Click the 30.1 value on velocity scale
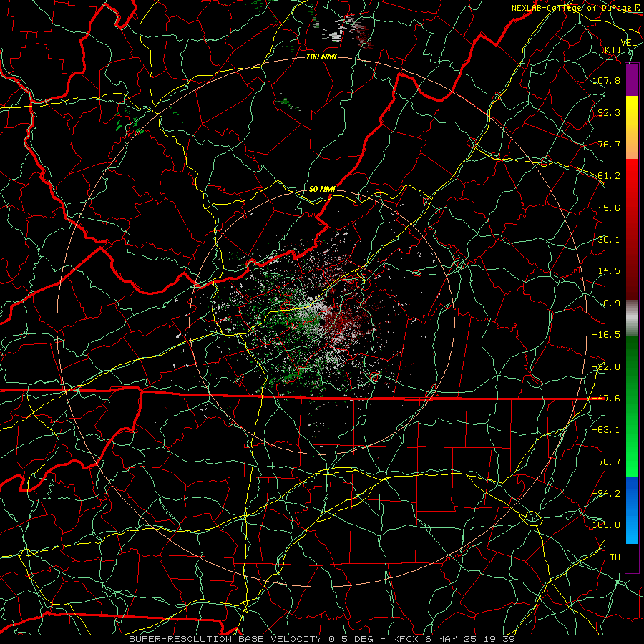 (x=609, y=240)
